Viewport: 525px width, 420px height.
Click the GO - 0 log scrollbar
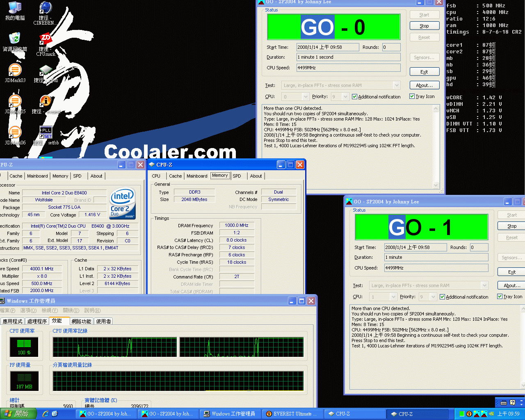[x=436, y=147]
